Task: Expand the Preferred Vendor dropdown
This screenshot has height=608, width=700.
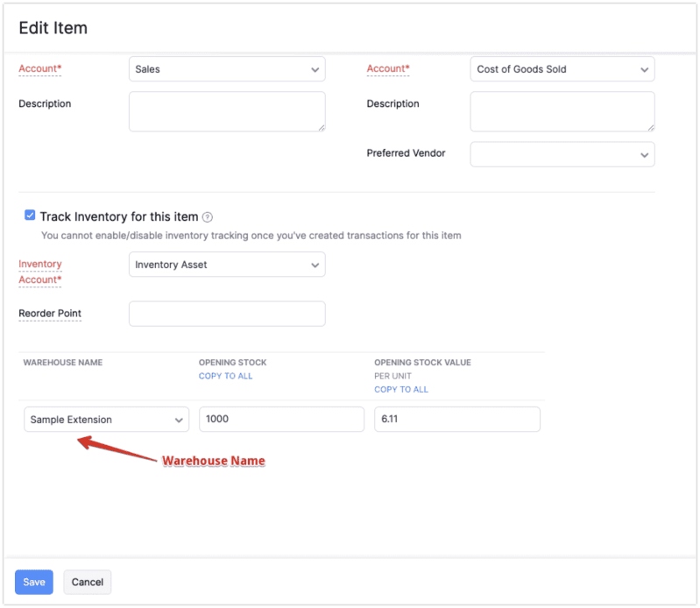Action: [x=562, y=154]
